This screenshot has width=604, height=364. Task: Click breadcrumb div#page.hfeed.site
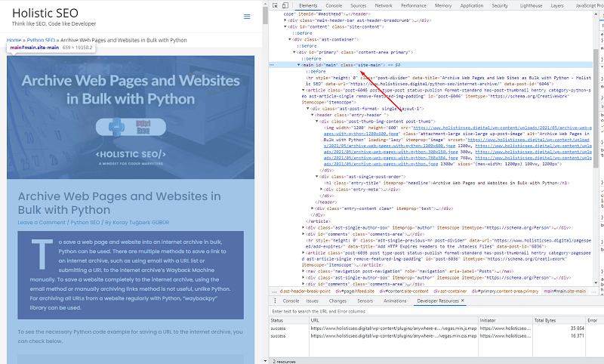[x=355, y=292]
